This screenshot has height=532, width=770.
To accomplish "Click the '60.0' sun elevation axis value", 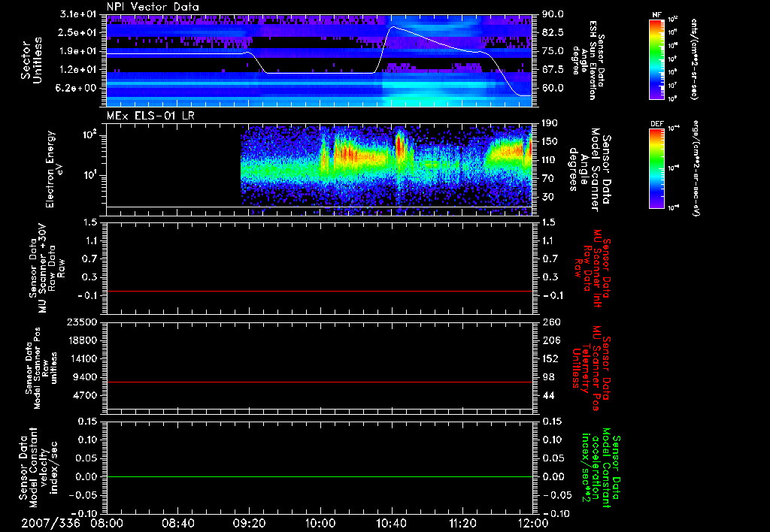I will (x=553, y=89).
